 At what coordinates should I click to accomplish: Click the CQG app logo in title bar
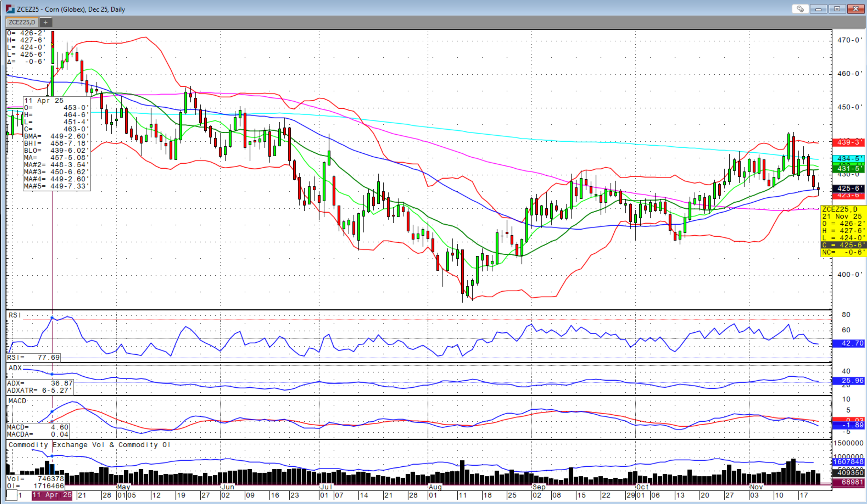(x=10, y=9)
